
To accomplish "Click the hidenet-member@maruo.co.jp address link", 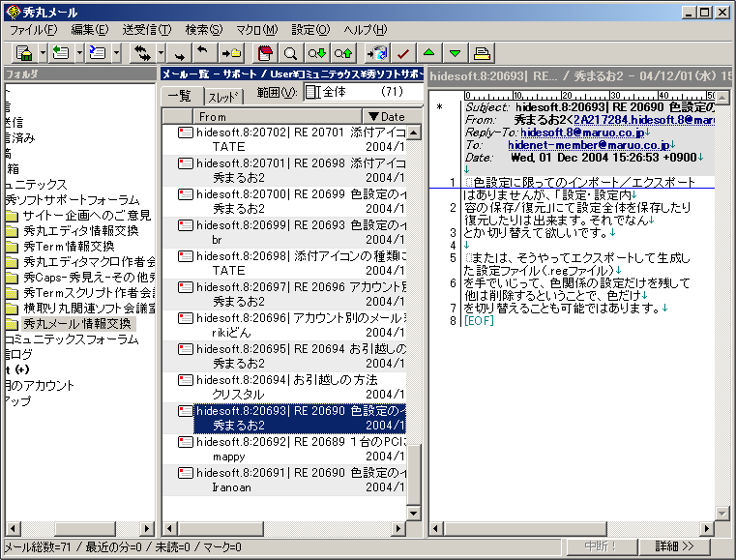I will coord(587,144).
